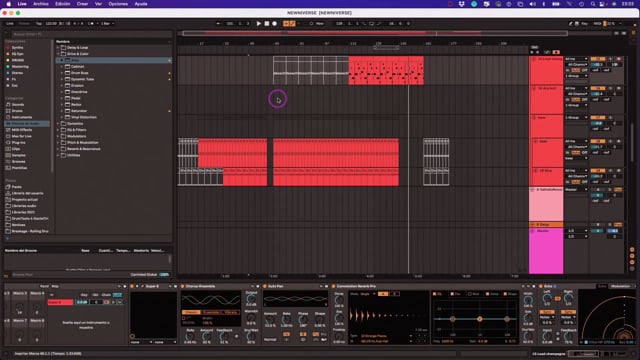Screen dimensions: 640x360
Task: Click the Tap tempo button
Action: pos(39,24)
